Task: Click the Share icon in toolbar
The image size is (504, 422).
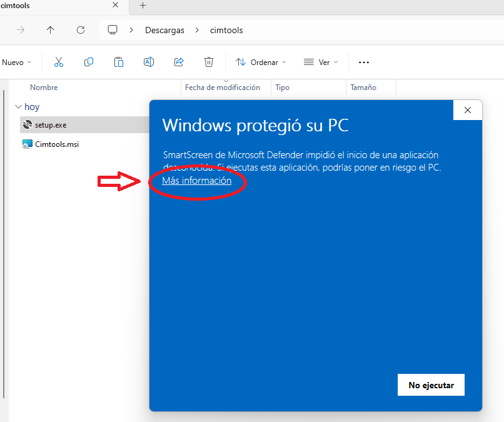Action: click(179, 62)
